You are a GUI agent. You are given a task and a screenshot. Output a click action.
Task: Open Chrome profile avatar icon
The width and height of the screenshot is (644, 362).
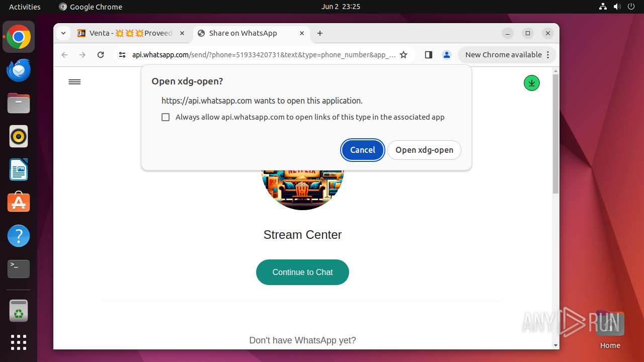tap(447, 55)
